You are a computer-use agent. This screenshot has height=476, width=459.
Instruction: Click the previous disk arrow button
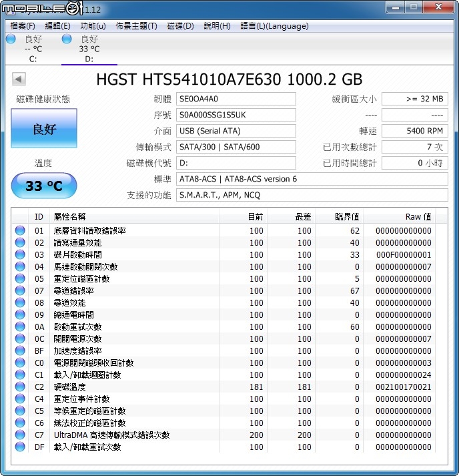19,79
